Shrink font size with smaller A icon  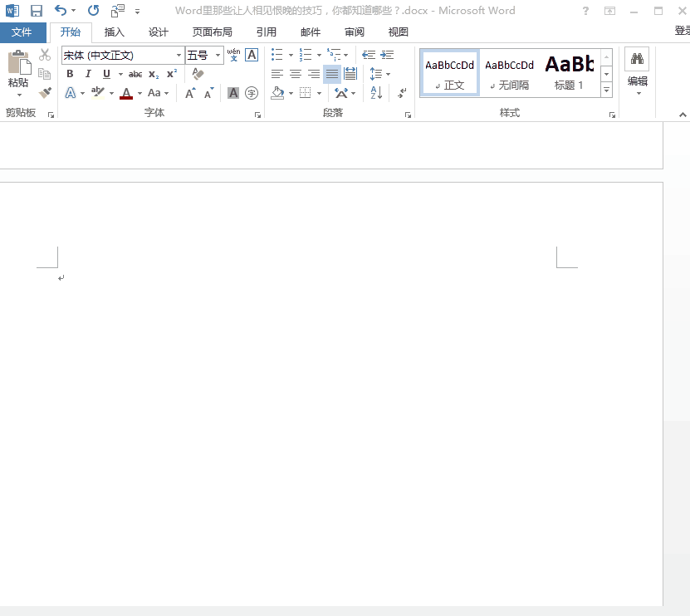tap(208, 93)
